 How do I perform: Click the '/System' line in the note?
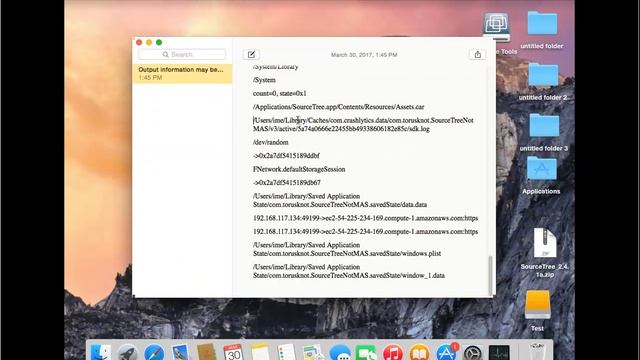264,80
